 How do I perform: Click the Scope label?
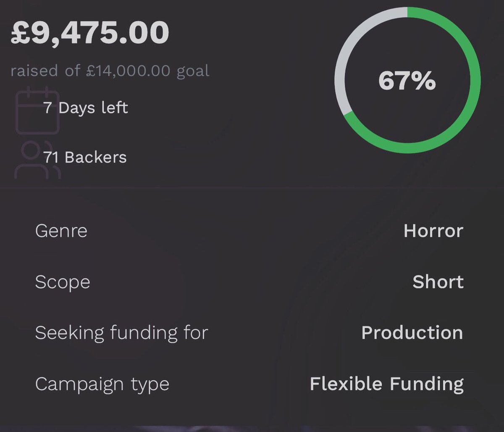63,282
